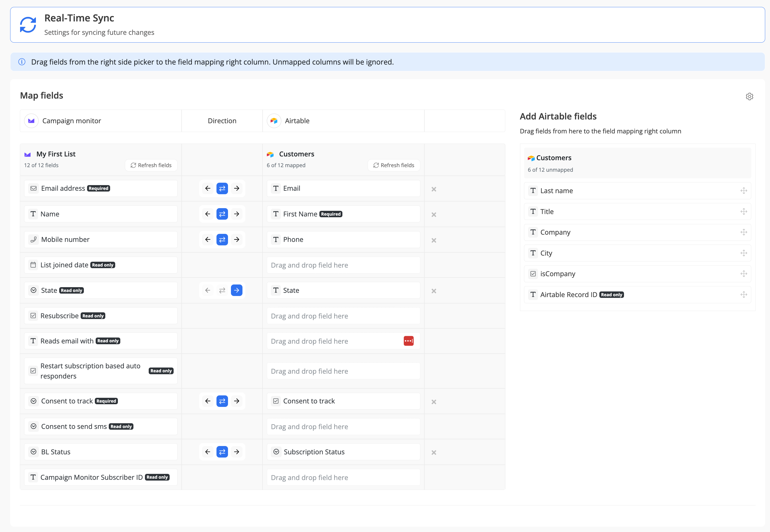Screen dimensions: 770x532
Task: Click the Real-Time Sync refresh icon
Action: tap(28, 25)
